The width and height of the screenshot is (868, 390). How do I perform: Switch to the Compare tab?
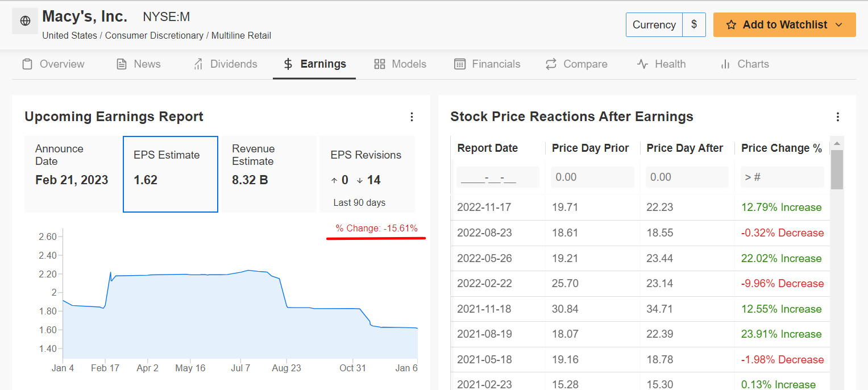click(x=576, y=64)
